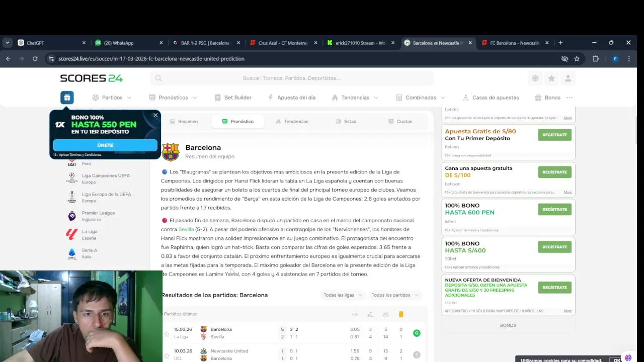Screen dimensions: 644x362
Task: Click the ÚNETE bonus button
Action: pyautogui.click(x=105, y=145)
